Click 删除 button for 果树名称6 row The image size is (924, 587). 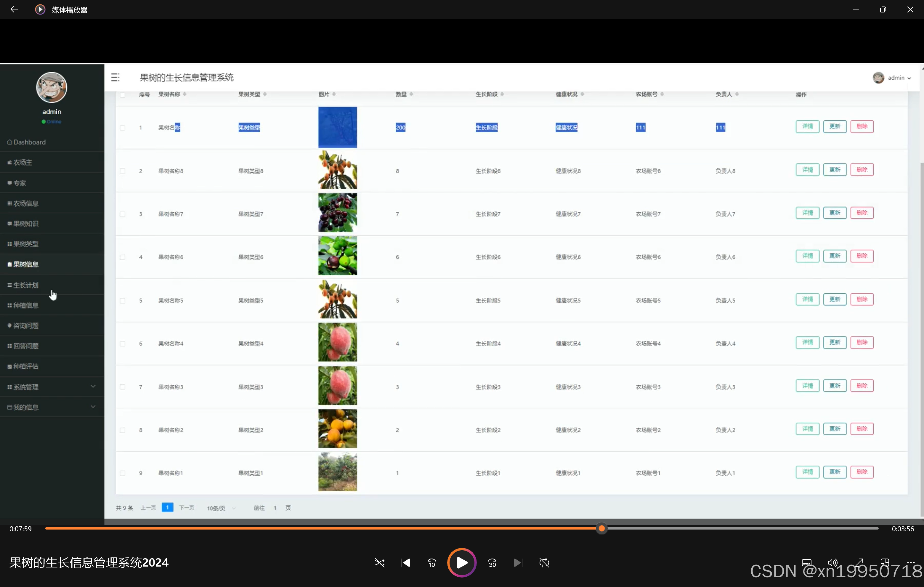pos(862,256)
